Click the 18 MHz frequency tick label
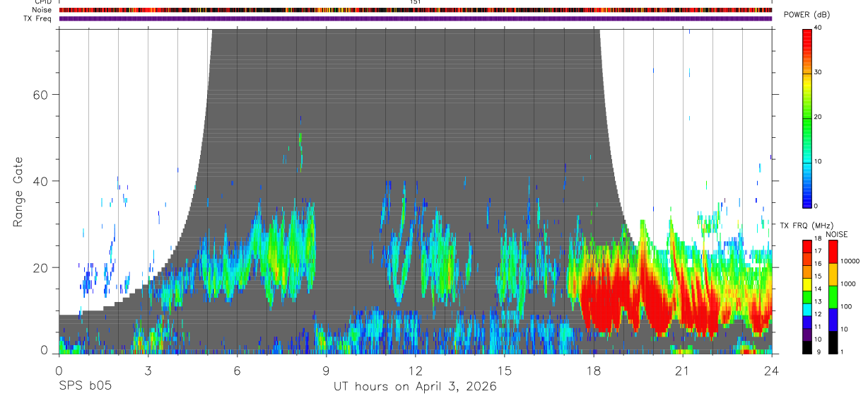The height and width of the screenshot is (401, 868). [x=819, y=238]
